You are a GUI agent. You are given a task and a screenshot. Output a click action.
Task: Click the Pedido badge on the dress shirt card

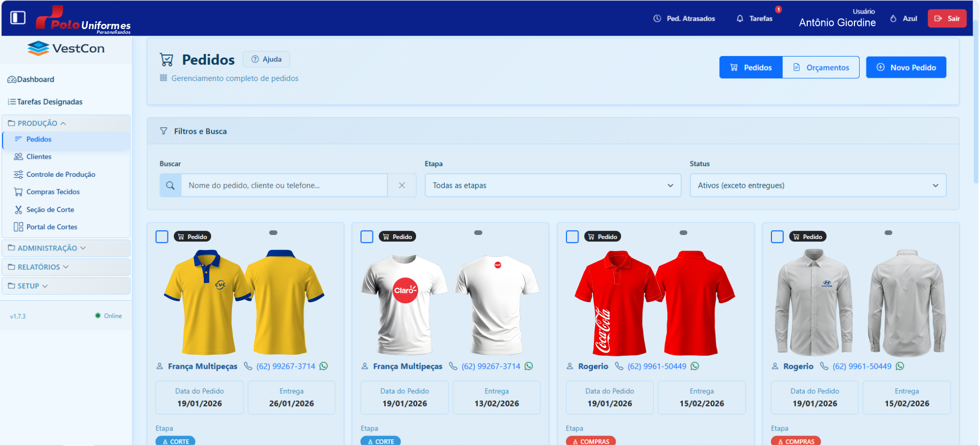click(x=808, y=236)
